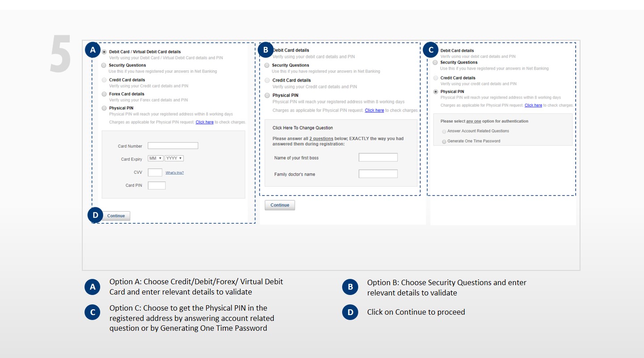Click the CVV input box
The height and width of the screenshot is (358, 644).
pyautogui.click(x=155, y=173)
